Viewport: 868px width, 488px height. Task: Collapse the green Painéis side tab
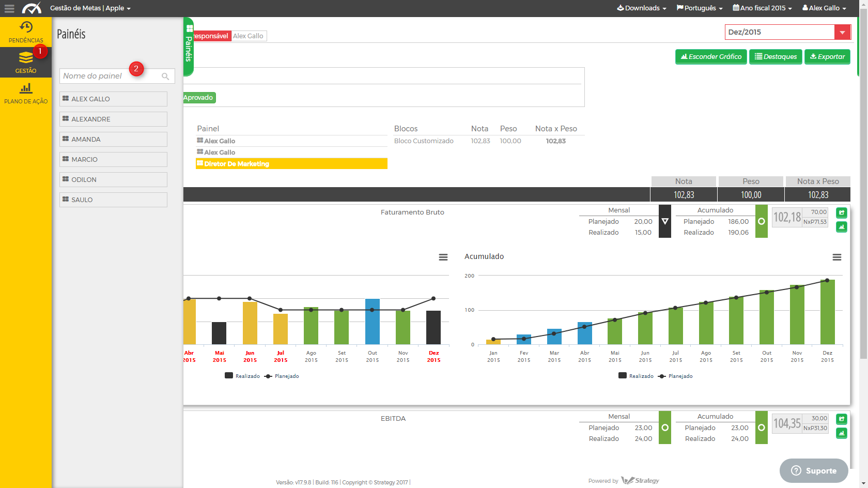[189, 47]
